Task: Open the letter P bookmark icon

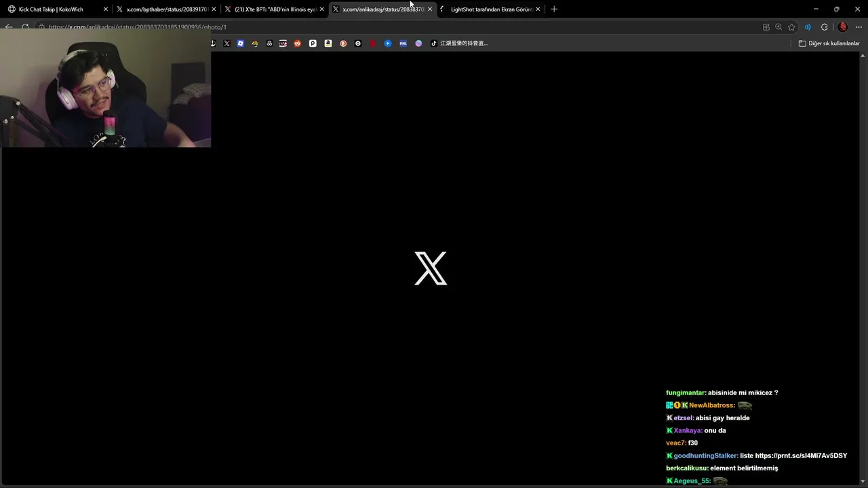Action: pos(313,43)
